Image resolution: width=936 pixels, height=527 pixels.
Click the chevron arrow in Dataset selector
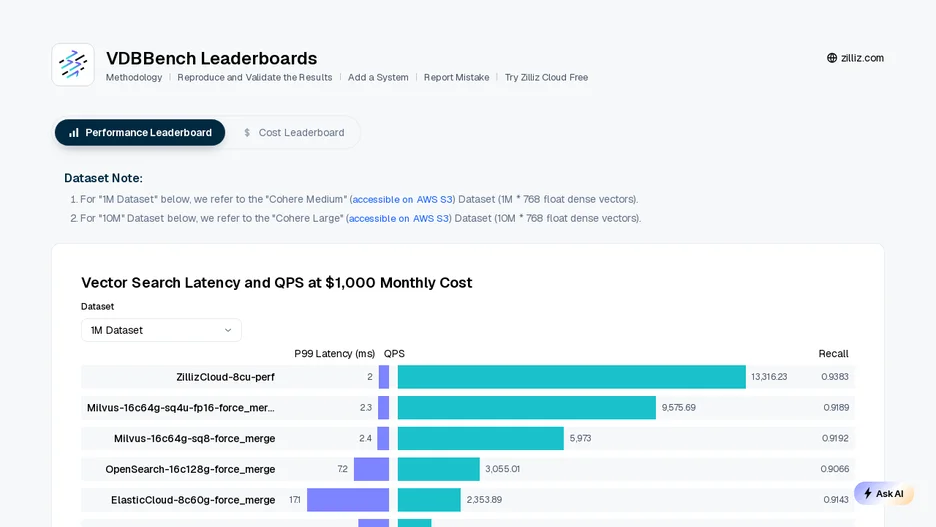228,330
